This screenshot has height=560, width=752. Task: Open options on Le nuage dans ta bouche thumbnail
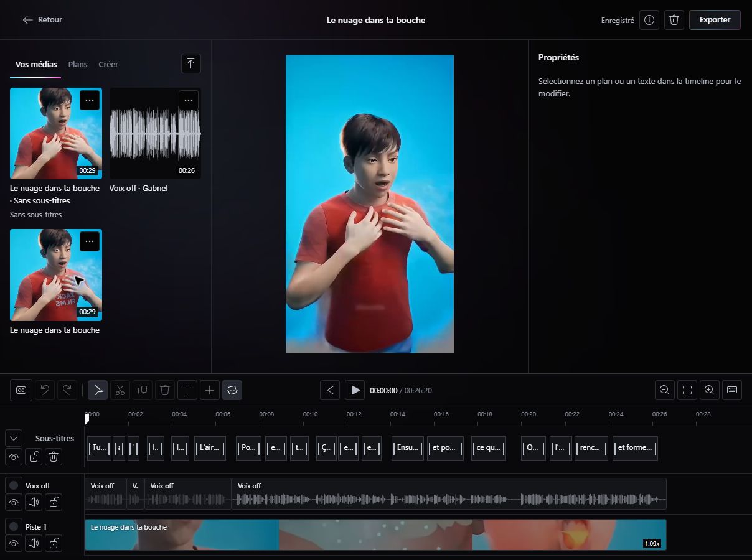(x=90, y=241)
